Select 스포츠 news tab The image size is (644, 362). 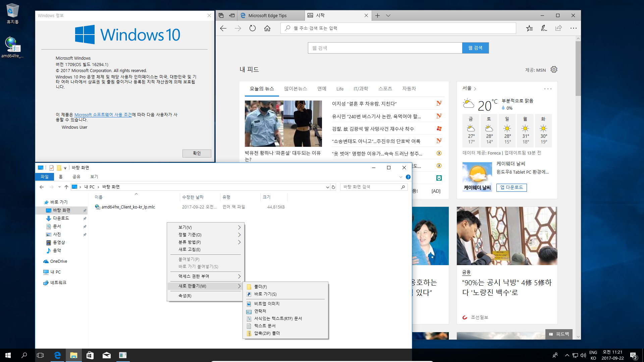point(385,88)
